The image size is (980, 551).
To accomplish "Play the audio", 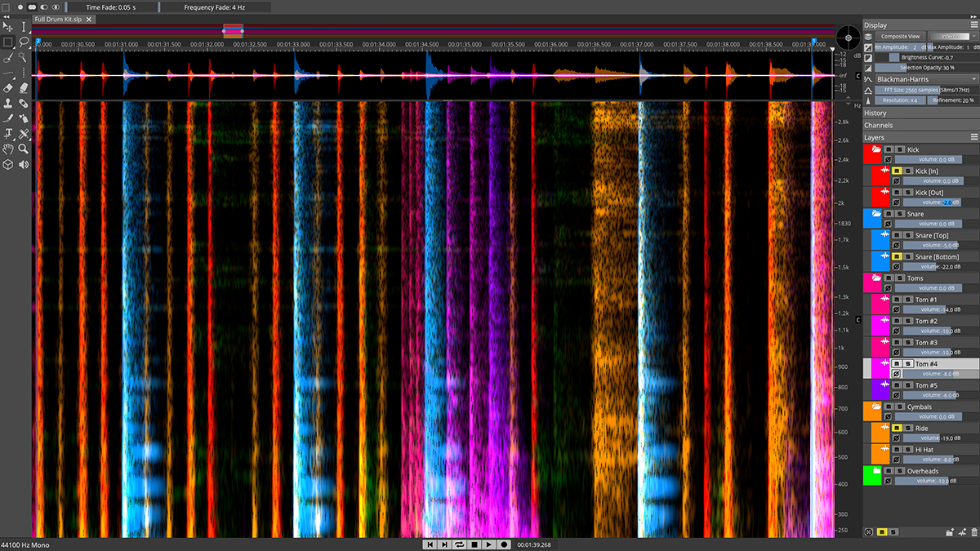I will [x=489, y=544].
